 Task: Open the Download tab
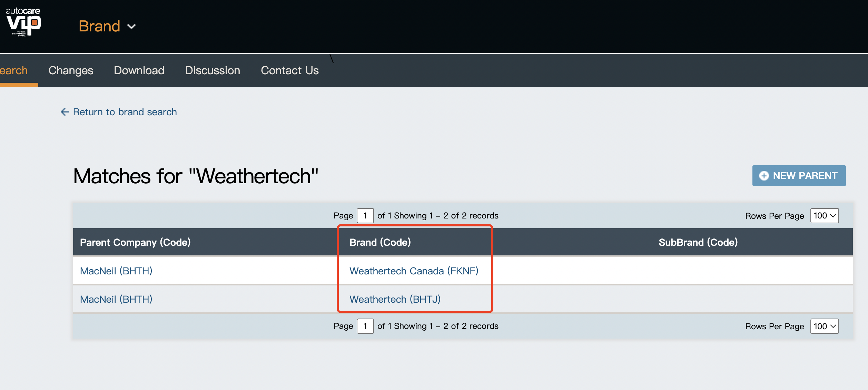(139, 70)
